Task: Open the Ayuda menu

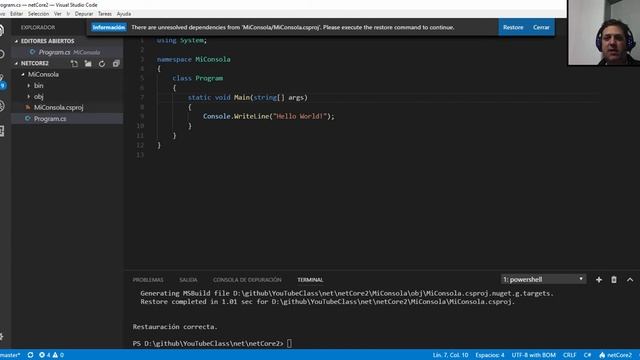Action: tap(124, 14)
